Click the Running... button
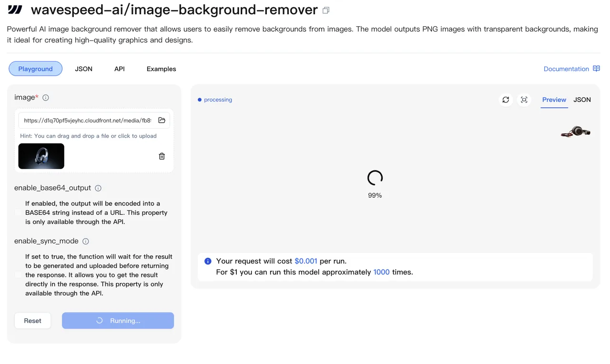 tap(118, 321)
